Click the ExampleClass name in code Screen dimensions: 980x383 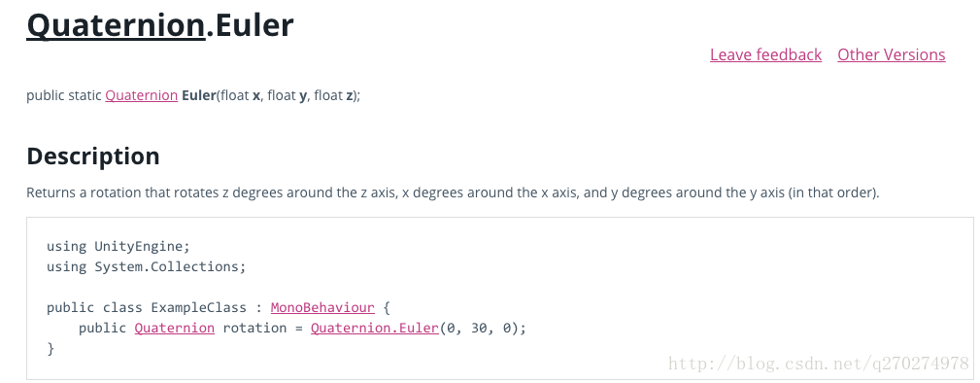[x=198, y=308]
